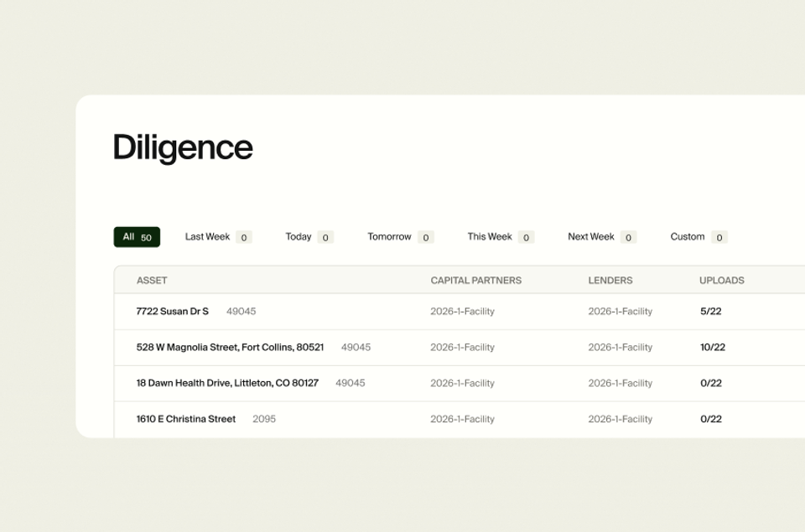Open asset 18 Dawn Health Drive, Littleton

(227, 383)
